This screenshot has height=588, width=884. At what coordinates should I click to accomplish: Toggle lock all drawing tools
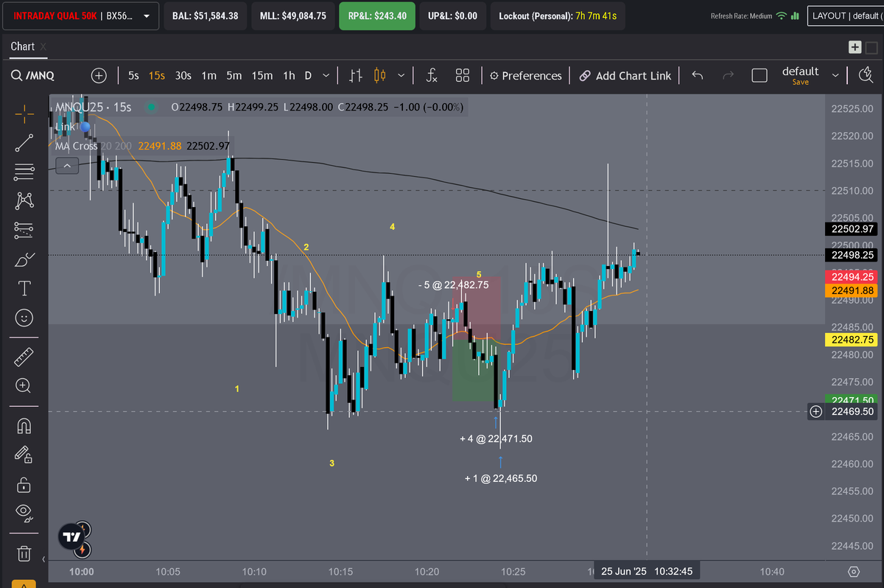pyautogui.click(x=24, y=484)
